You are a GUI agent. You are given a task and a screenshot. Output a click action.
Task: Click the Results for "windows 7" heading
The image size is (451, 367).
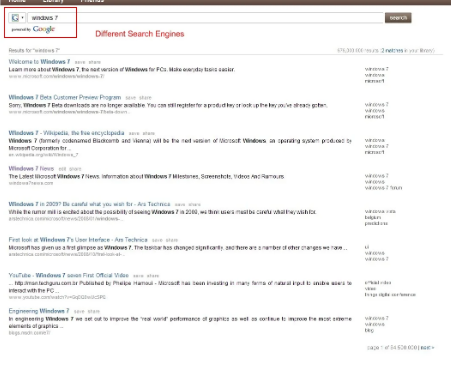click(34, 50)
